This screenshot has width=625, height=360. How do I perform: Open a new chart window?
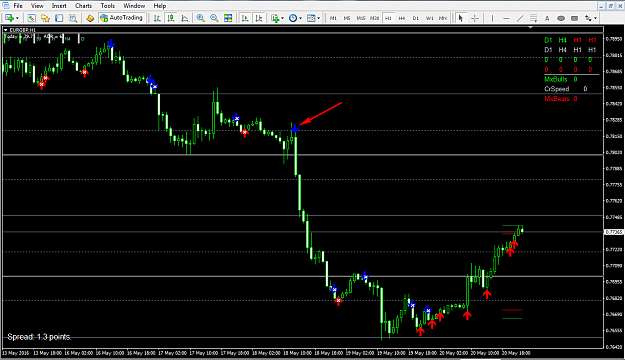coord(9,18)
